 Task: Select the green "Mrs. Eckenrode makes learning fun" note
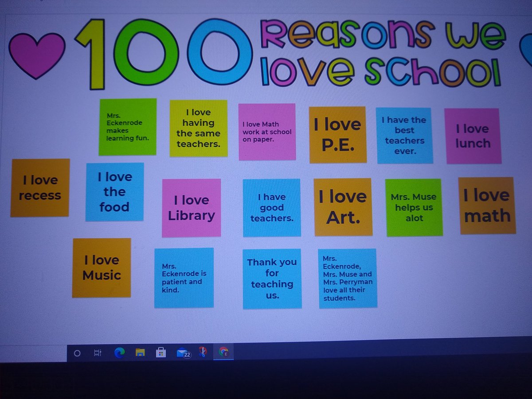tap(128, 127)
